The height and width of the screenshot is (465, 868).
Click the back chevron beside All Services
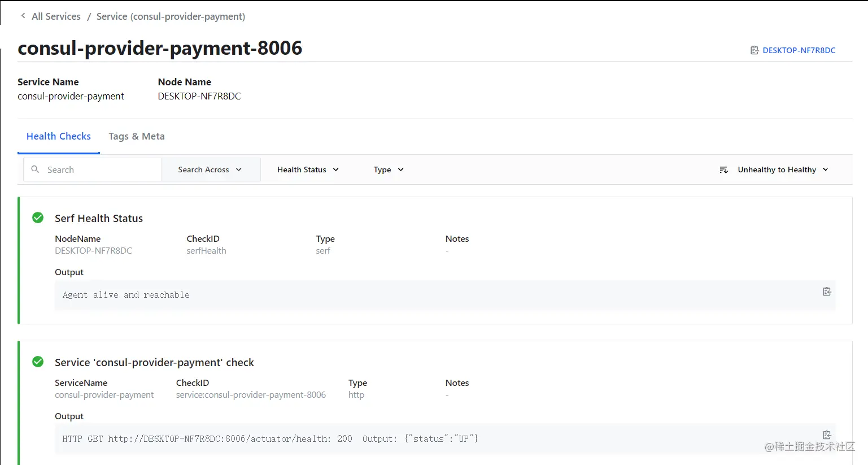coord(23,16)
